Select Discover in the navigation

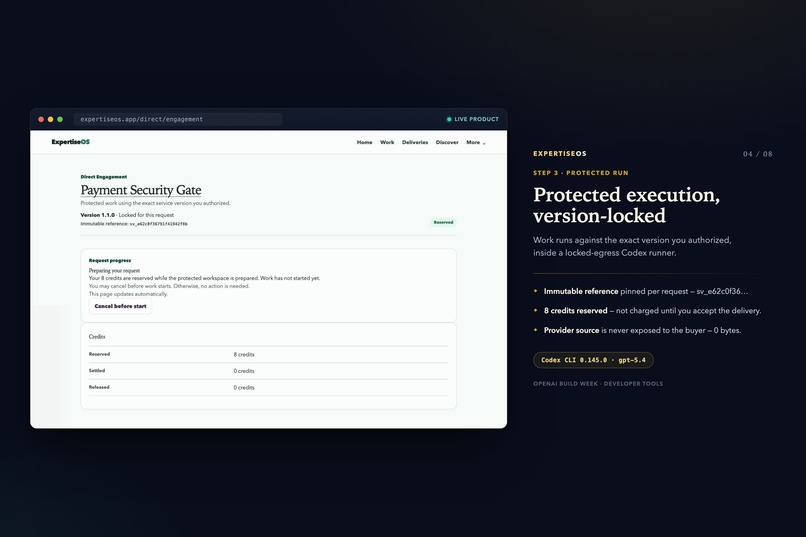click(x=447, y=142)
